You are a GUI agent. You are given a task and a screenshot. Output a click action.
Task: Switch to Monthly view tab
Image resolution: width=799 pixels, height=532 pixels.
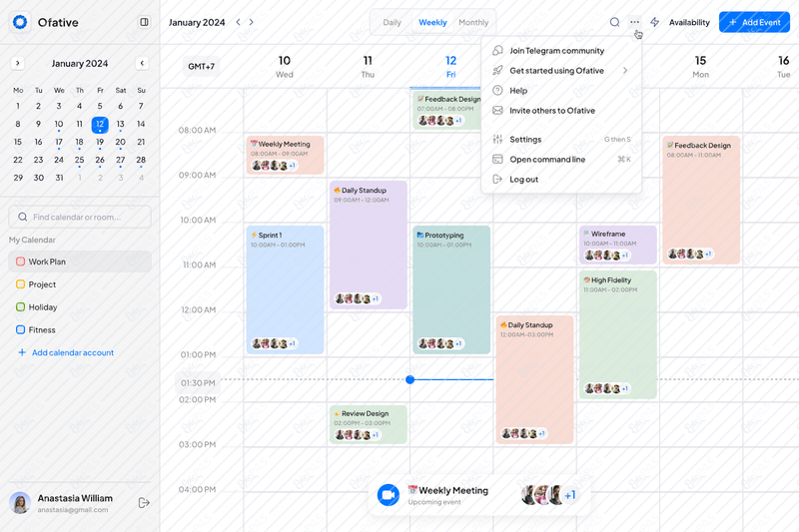click(x=473, y=22)
